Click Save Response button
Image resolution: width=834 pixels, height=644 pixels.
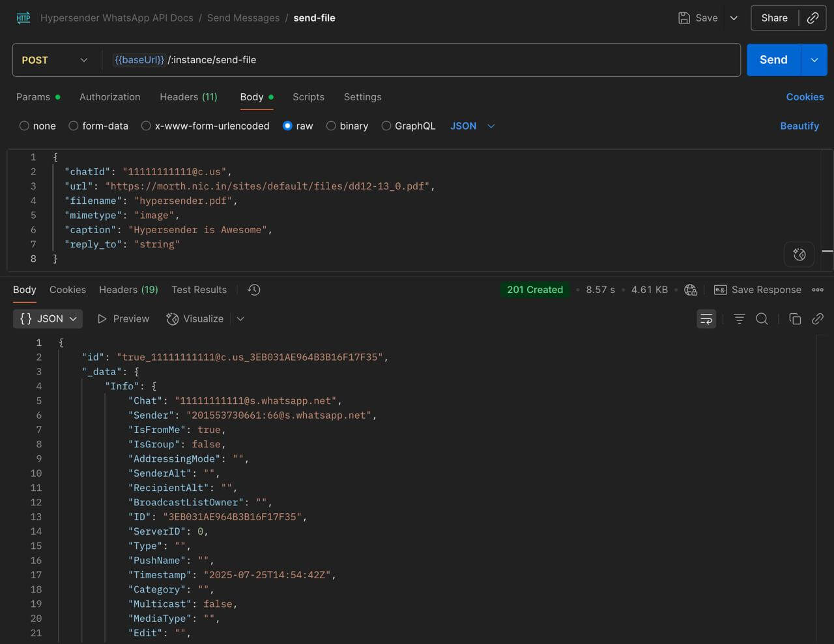pyautogui.click(x=758, y=290)
